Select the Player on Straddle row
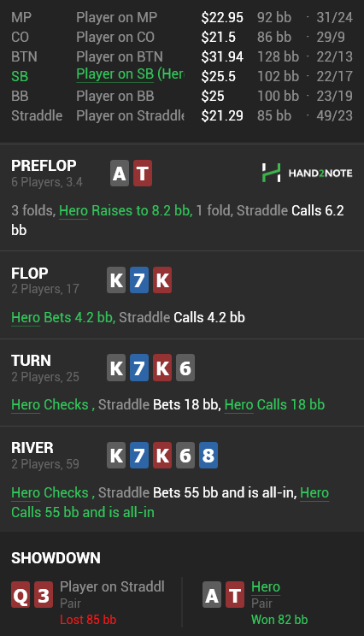Viewport: 364px width, 636px height. tap(182, 115)
